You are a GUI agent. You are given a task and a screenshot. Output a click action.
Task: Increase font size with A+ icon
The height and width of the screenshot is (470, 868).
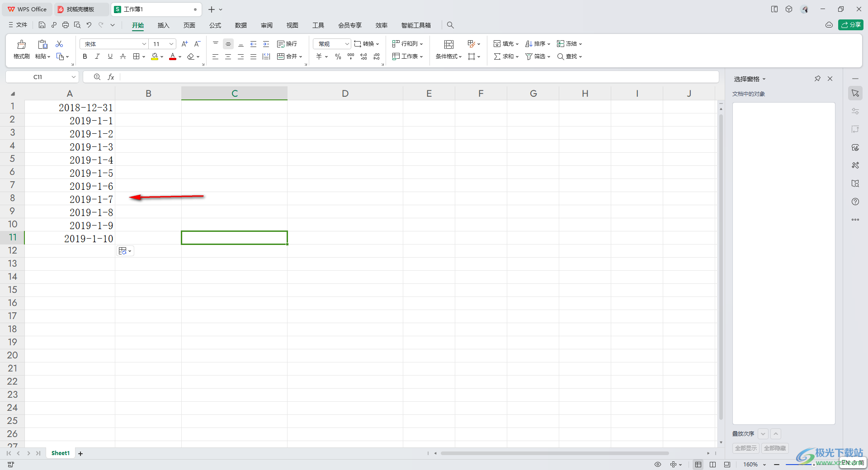184,44
